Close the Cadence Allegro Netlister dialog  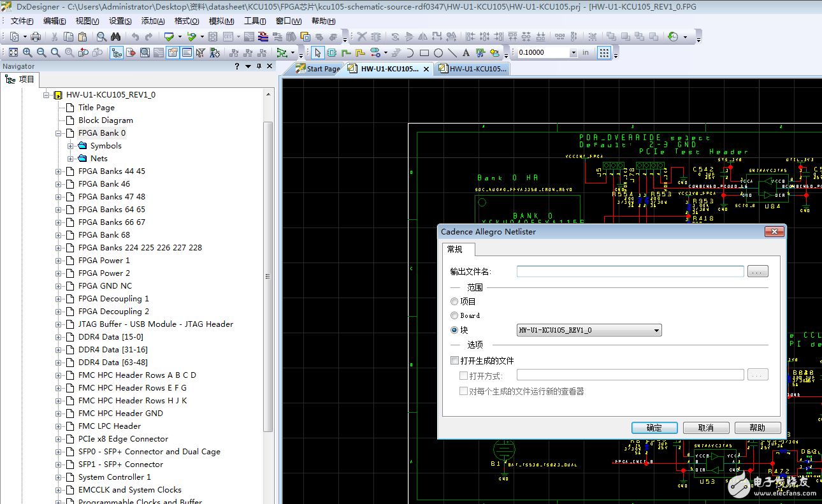pyautogui.click(x=774, y=231)
